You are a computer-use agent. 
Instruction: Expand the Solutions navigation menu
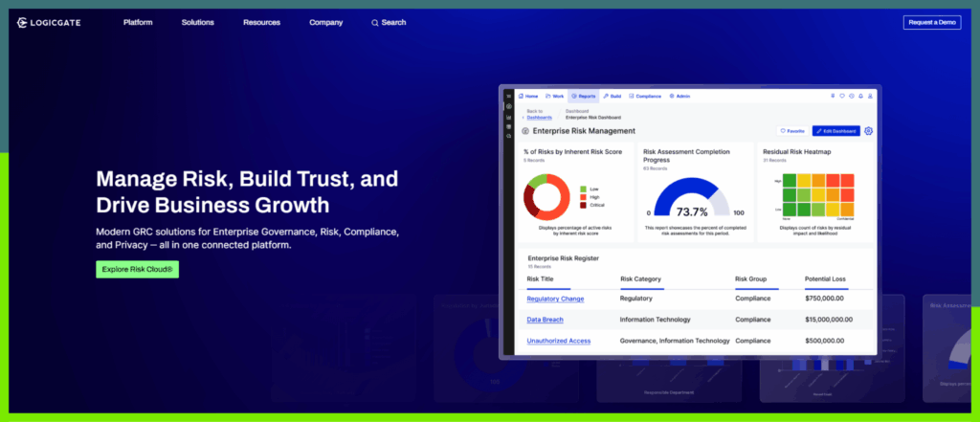pos(198,23)
